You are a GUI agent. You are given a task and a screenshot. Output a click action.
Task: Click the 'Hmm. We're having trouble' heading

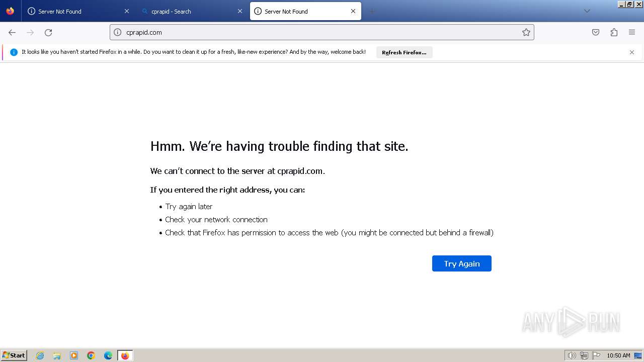279,146
